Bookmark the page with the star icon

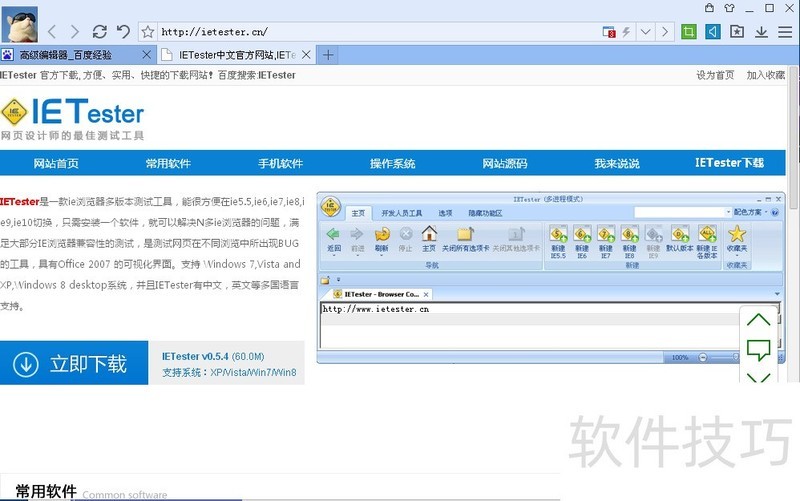tap(148, 32)
